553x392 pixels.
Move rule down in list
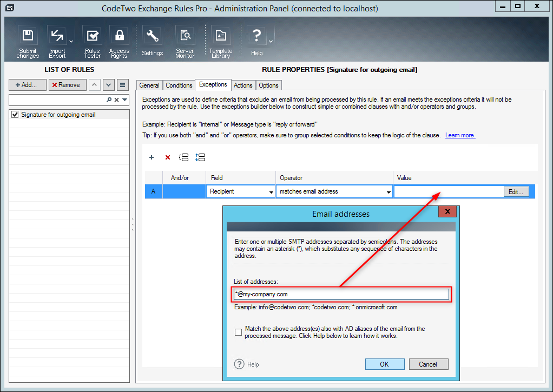(x=109, y=85)
